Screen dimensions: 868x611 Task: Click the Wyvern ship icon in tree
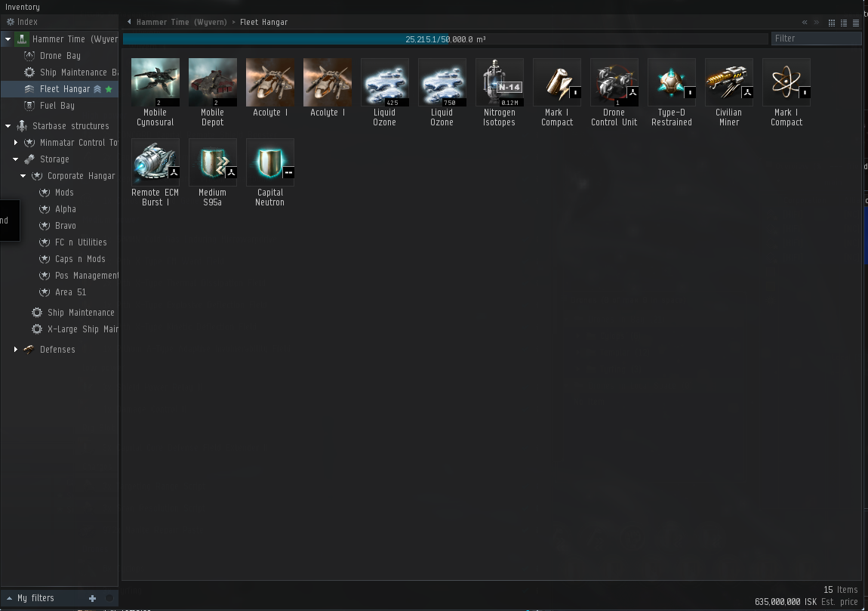(22, 39)
